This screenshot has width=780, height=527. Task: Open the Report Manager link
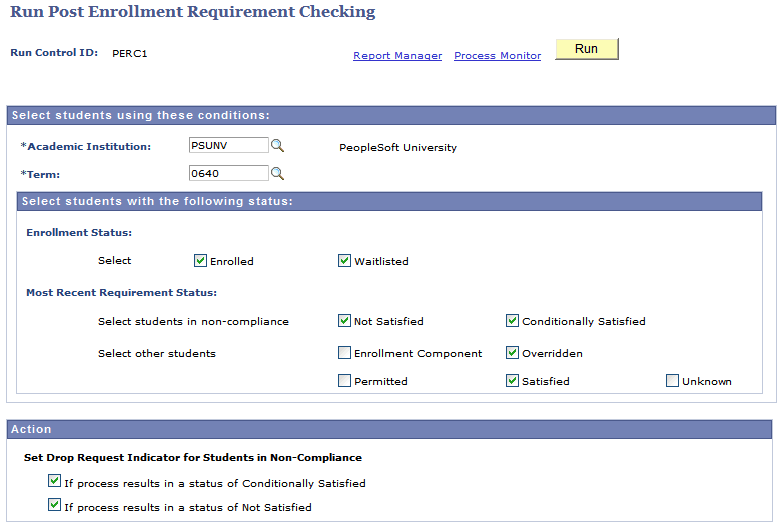tap(397, 56)
